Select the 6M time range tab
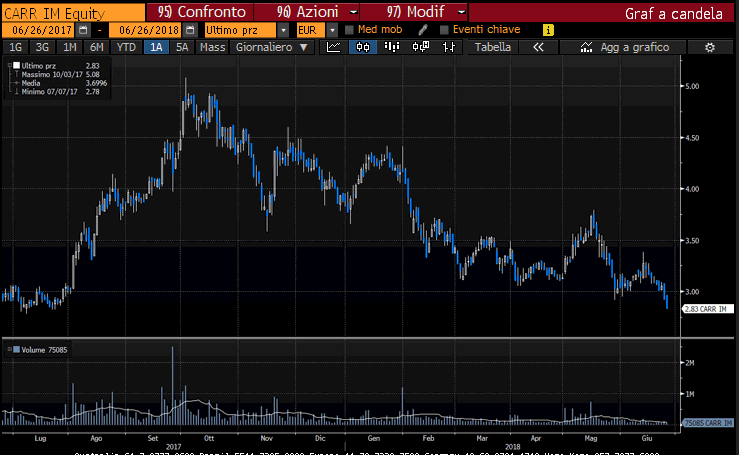 coord(96,47)
